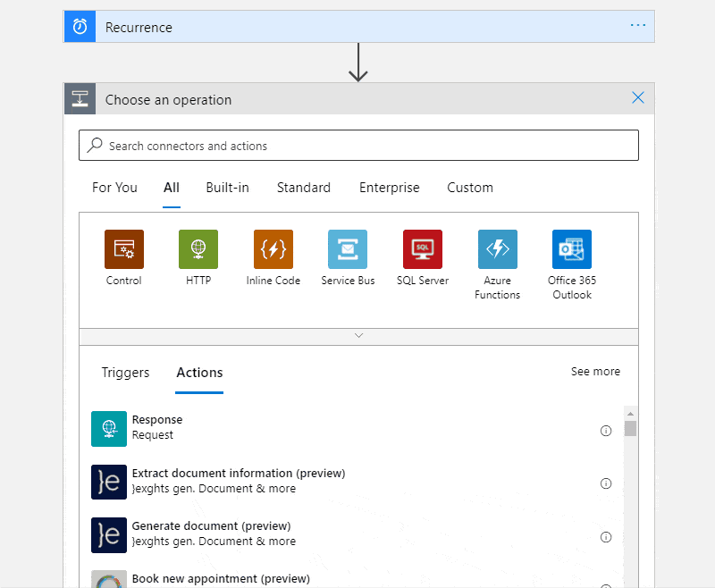Click the Choose an operation header icon
Viewport: 715px width, 588px height.
pyautogui.click(x=80, y=98)
